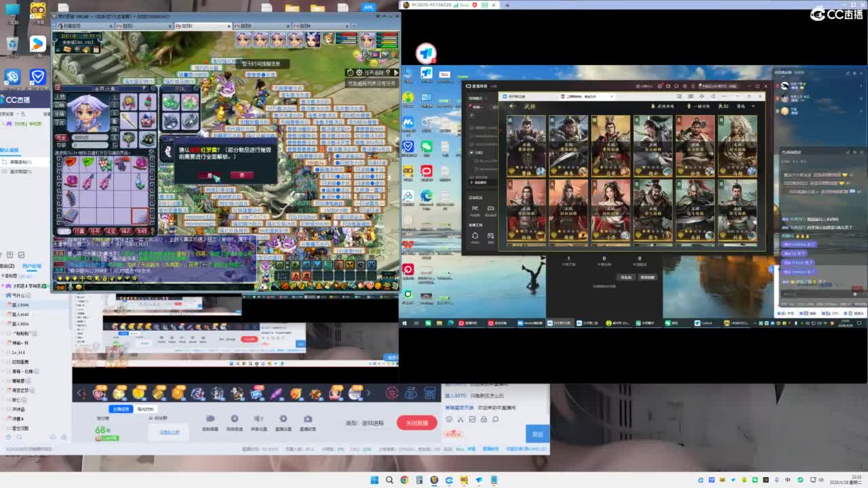Select the 曹操 hero card
This screenshot has width=868, height=488.
pos(526,146)
